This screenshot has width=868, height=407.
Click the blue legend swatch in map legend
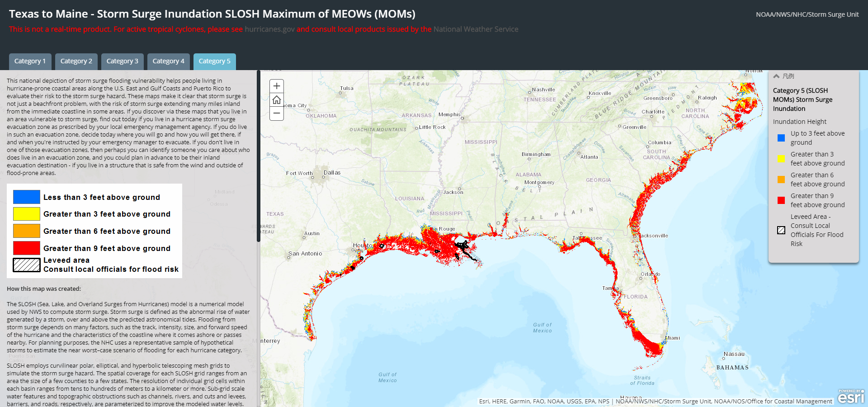[781, 138]
